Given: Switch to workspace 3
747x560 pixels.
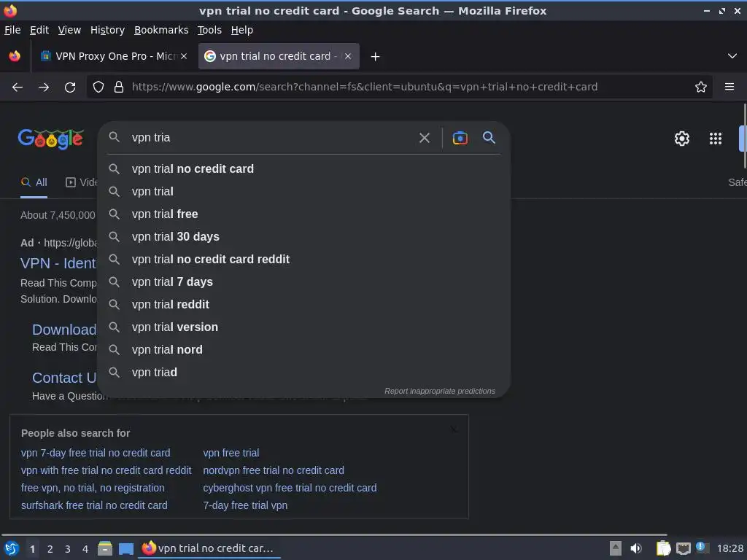Looking at the screenshot, I should click(x=68, y=549).
